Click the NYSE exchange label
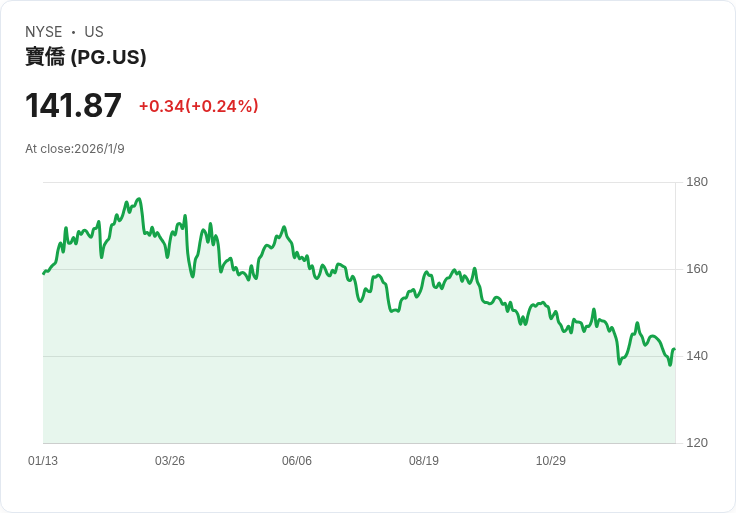Screen dimensions: 736x513 point(43,32)
